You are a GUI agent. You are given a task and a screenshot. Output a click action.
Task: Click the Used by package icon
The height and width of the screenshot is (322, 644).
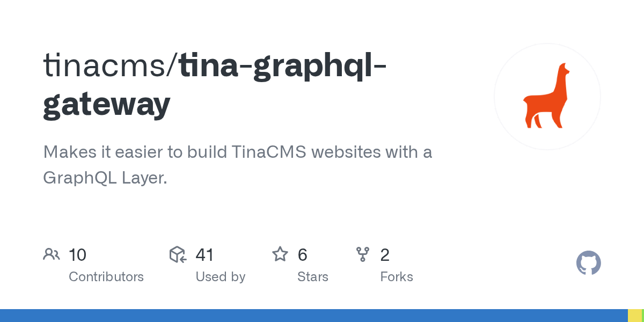(178, 254)
